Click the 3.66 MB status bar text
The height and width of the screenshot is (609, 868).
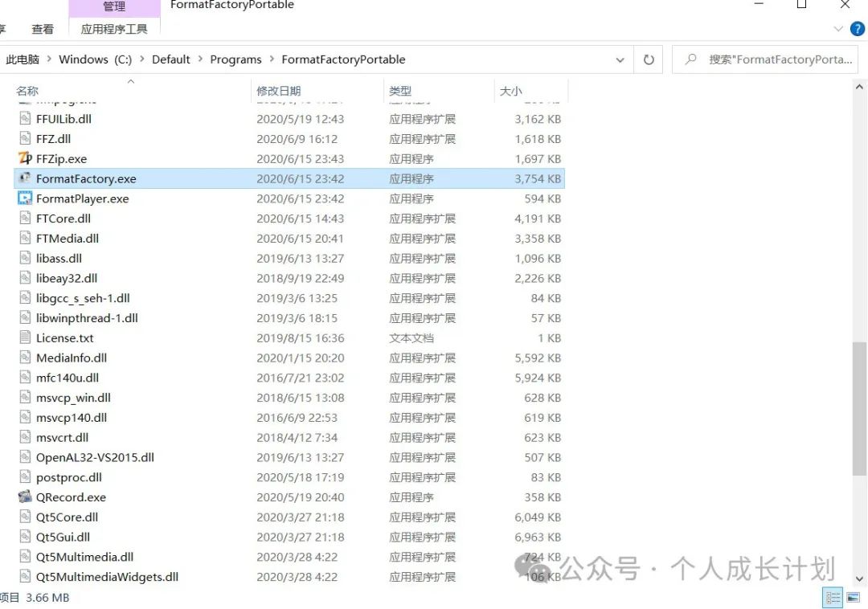(x=47, y=598)
